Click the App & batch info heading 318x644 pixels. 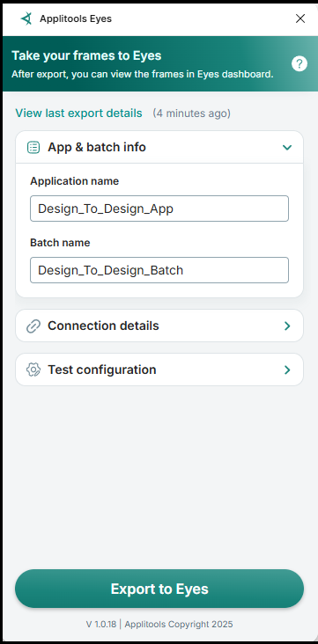click(97, 147)
